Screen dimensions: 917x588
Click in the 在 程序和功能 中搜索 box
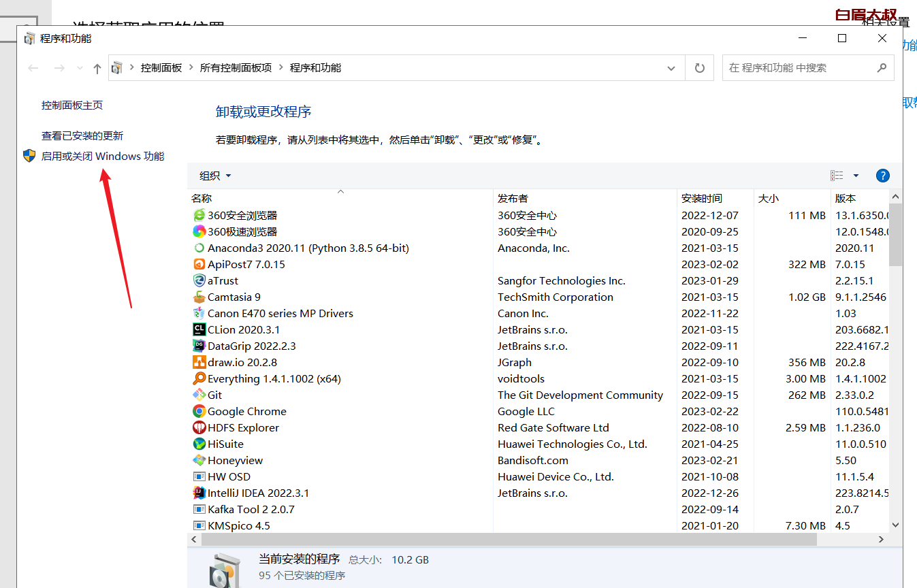pyautogui.click(x=808, y=68)
